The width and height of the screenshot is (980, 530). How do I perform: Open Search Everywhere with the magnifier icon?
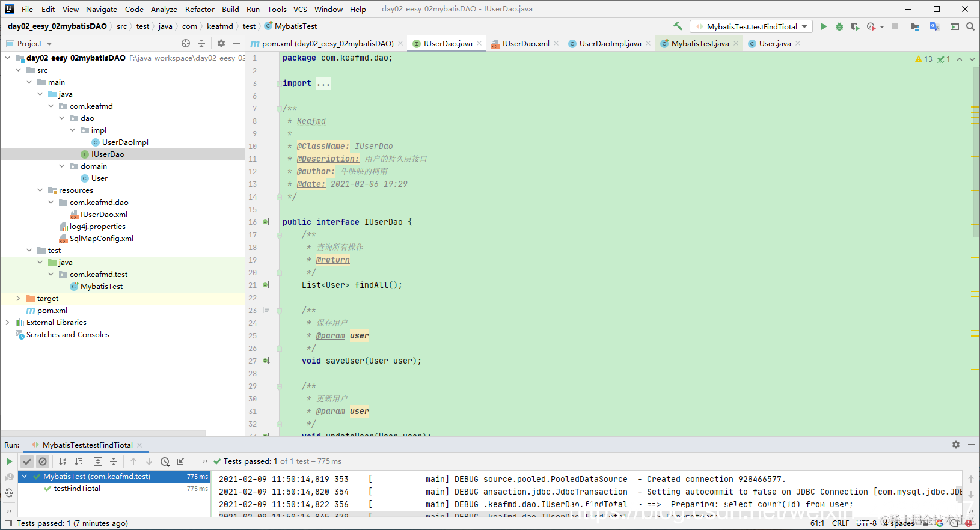[x=970, y=26]
